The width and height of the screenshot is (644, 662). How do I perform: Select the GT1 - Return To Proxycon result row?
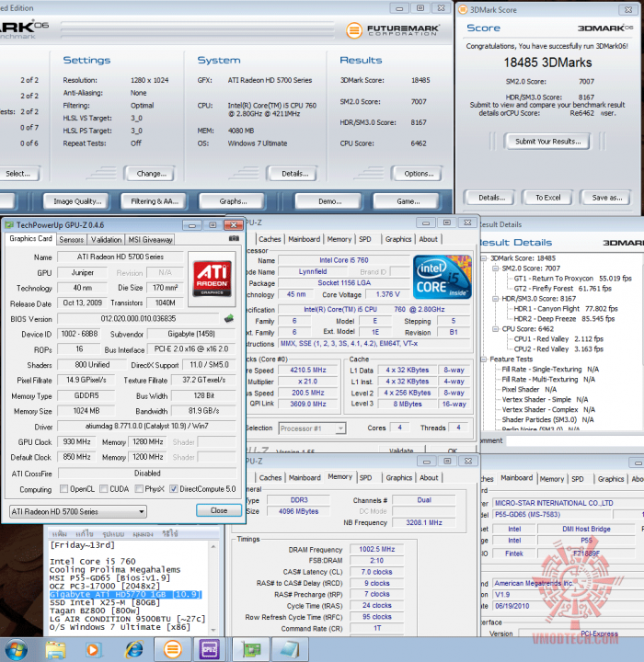572,279
